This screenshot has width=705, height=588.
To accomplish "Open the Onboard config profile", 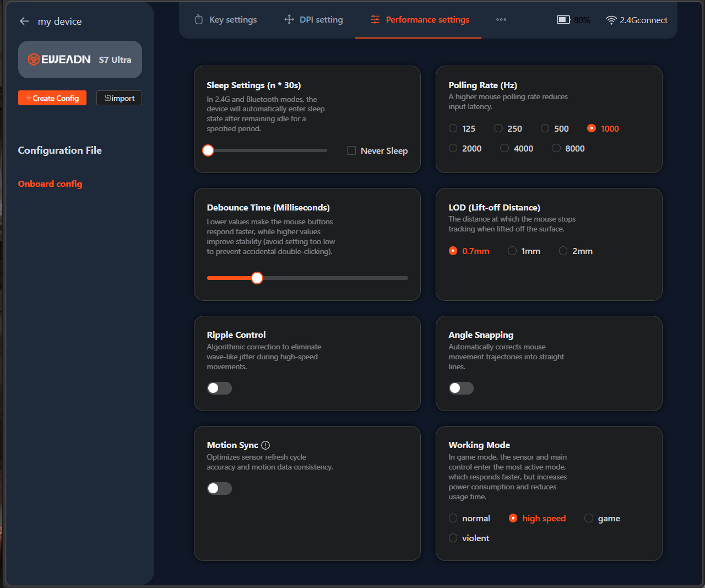I will tap(50, 184).
